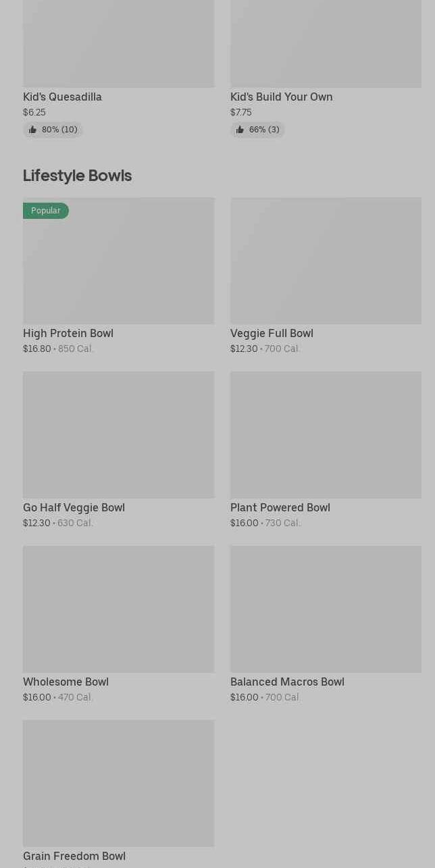Open Wholesome Bowl image
Image resolution: width=435 pixels, height=868 pixels.
click(x=118, y=609)
